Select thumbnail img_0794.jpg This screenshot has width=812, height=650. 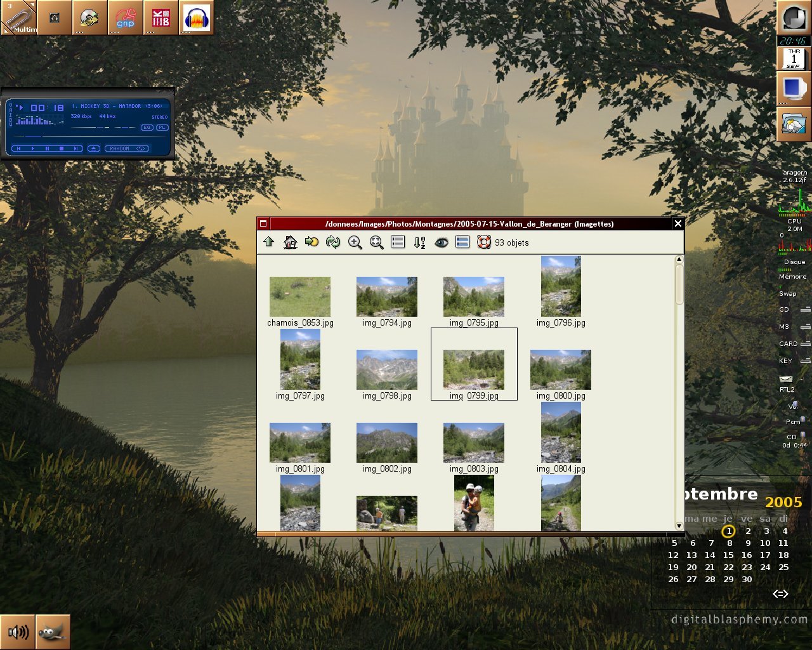pos(387,296)
